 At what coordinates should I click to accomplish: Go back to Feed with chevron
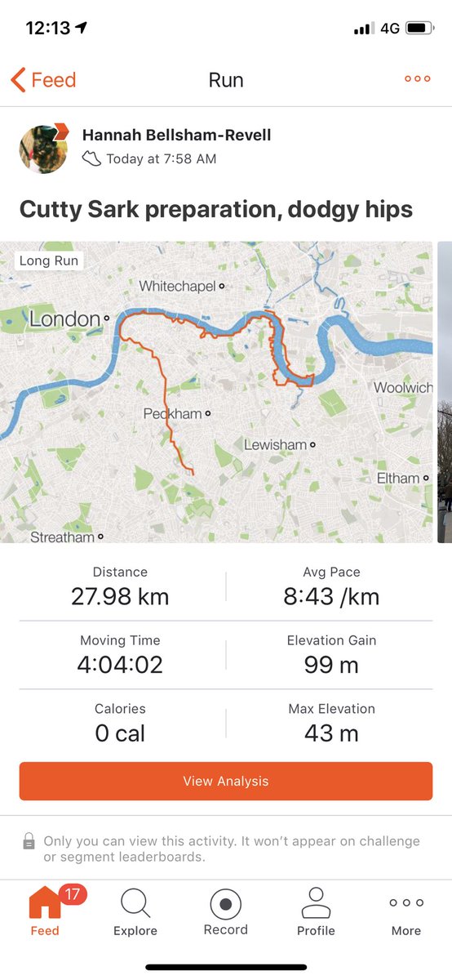43,80
